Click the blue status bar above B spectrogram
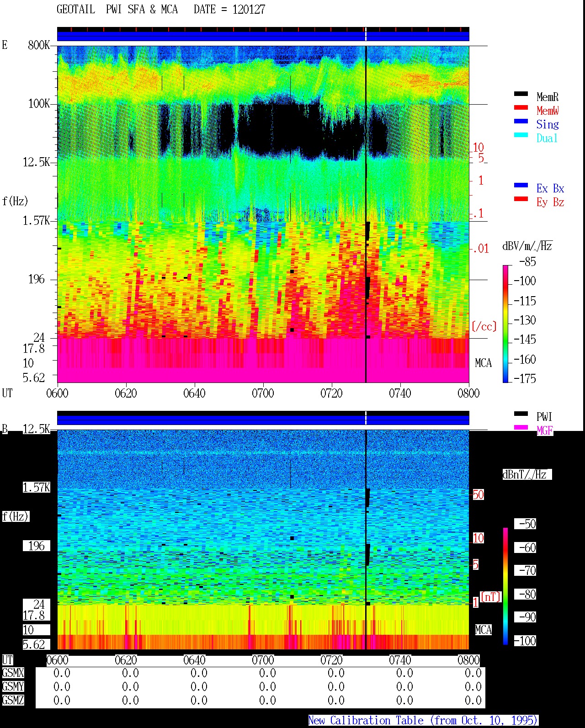Screen dimensions: 585x728 (x=263, y=419)
